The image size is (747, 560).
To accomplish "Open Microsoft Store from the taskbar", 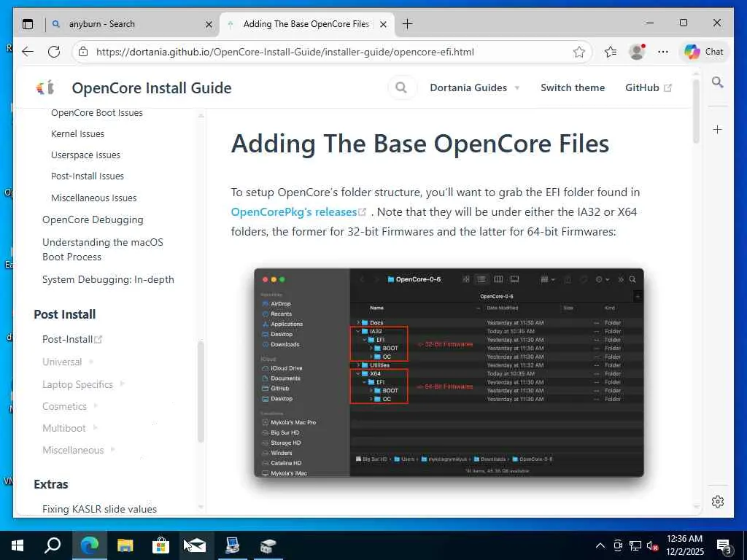I will click(x=160, y=545).
